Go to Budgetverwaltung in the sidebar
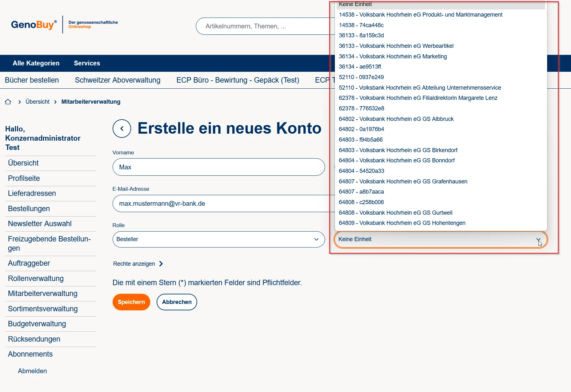The height and width of the screenshot is (392, 571). point(37,324)
